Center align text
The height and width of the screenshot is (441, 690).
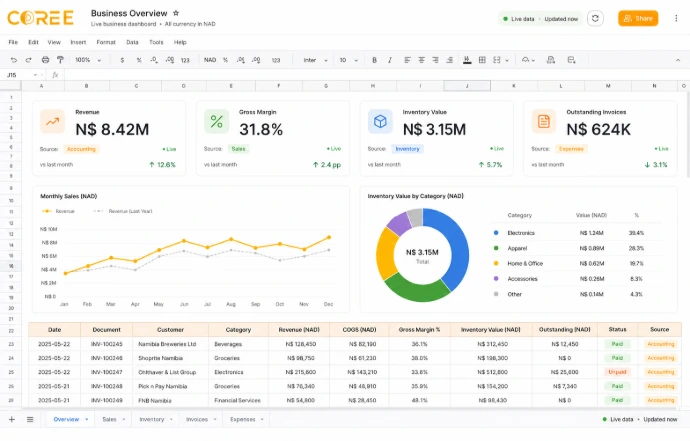421,60
